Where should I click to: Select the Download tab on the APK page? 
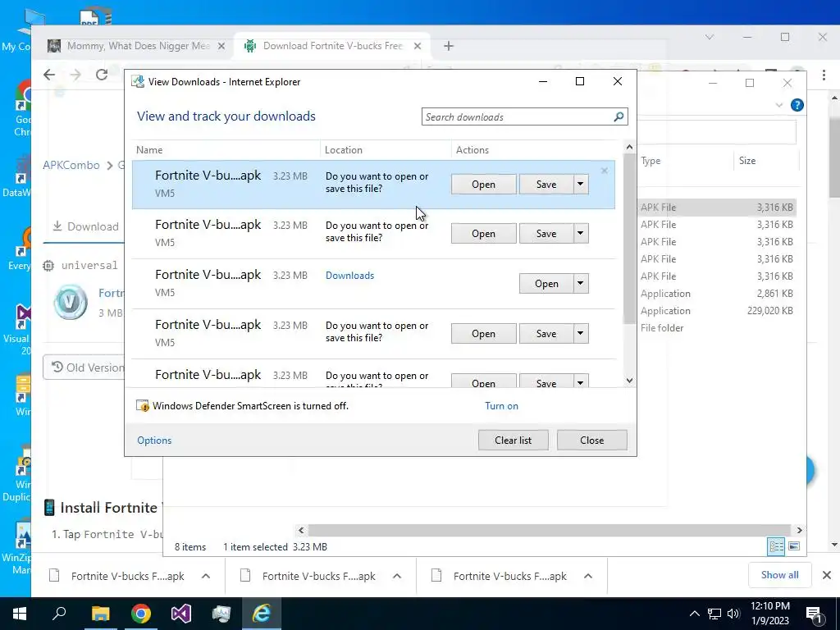pos(85,226)
